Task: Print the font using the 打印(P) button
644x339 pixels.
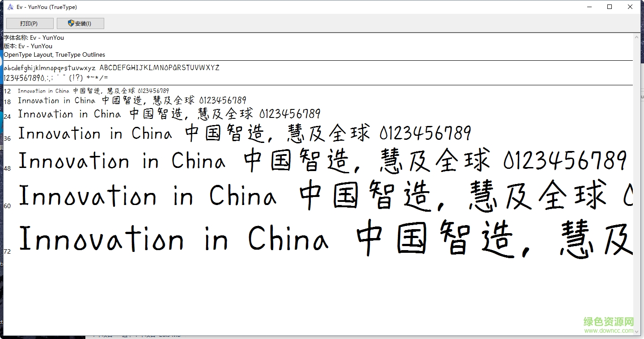Action: coord(30,23)
